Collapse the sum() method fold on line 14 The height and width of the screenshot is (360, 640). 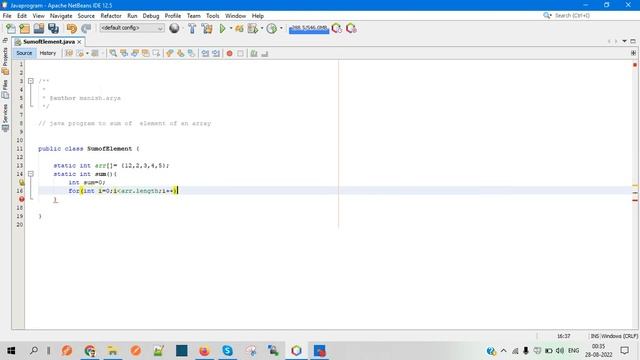point(31,174)
